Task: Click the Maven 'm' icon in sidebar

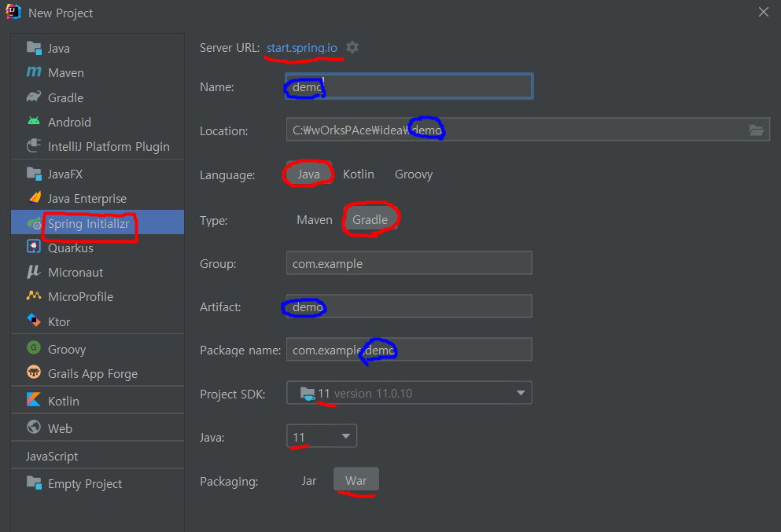Action: [x=34, y=72]
